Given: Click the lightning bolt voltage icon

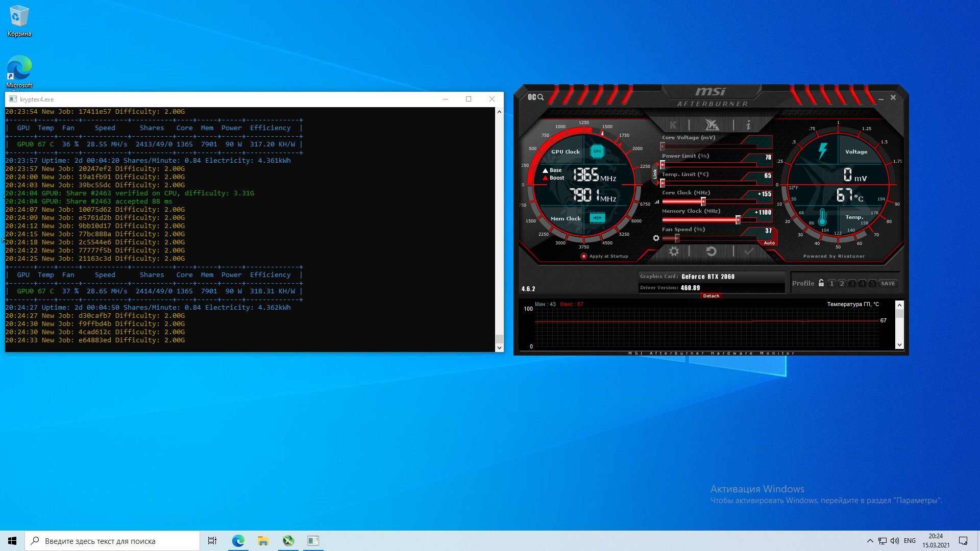Looking at the screenshot, I should pos(823,151).
